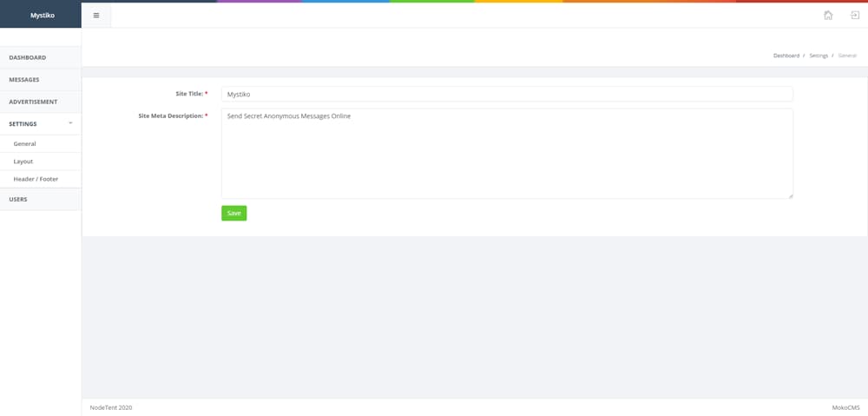This screenshot has height=416, width=868.
Task: Open Layout settings submenu item
Action: [x=23, y=162]
